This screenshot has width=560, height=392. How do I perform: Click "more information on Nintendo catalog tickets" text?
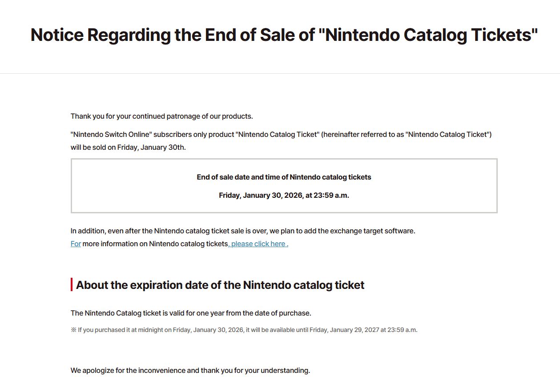click(x=155, y=244)
